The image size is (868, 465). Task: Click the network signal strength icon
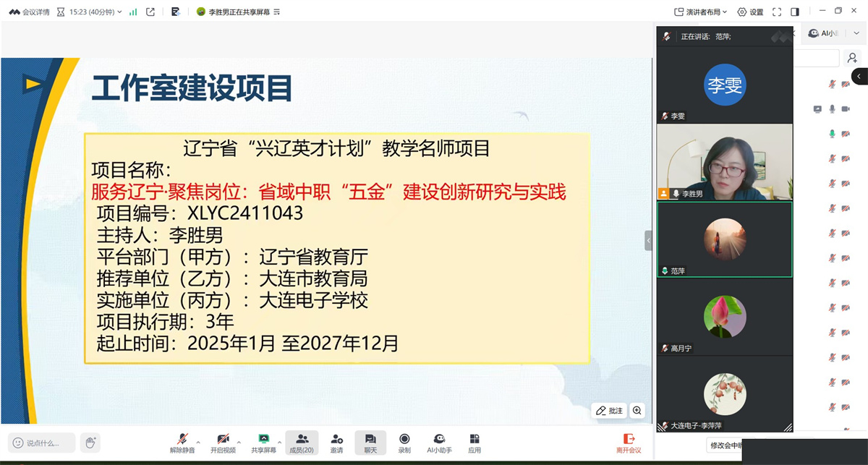[x=133, y=12]
